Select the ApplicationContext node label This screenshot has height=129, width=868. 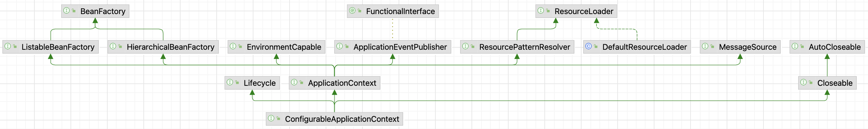(342, 83)
